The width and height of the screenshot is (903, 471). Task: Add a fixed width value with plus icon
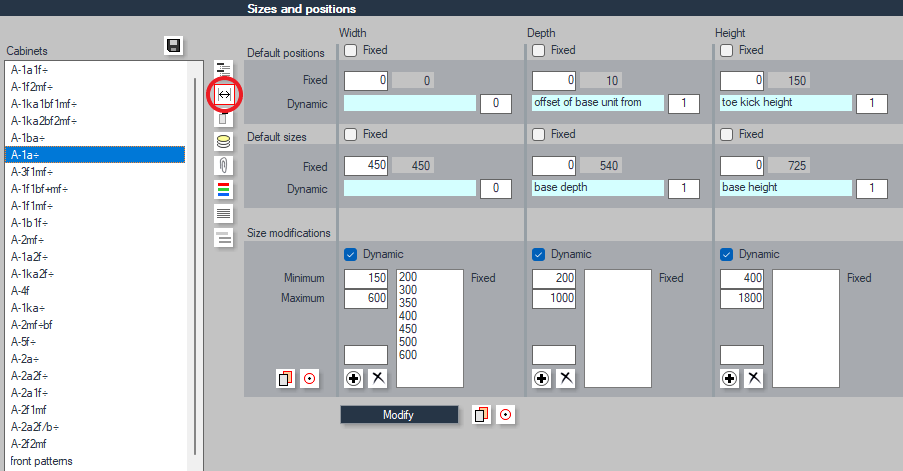click(354, 378)
